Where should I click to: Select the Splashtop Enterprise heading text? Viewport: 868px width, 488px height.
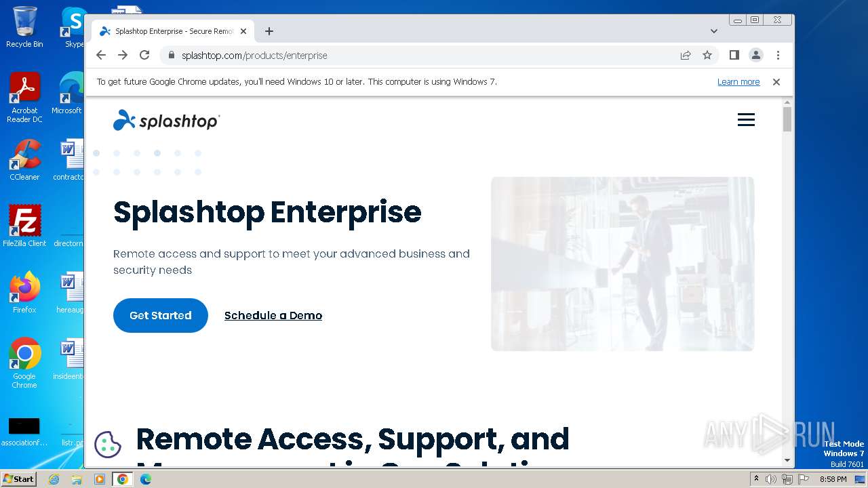(x=267, y=212)
